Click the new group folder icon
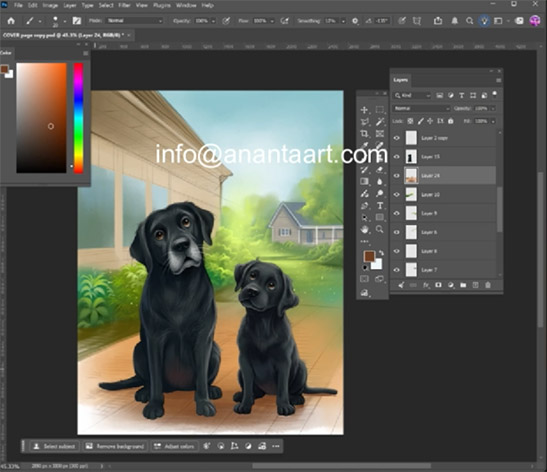The width and height of the screenshot is (547, 472). tap(463, 285)
